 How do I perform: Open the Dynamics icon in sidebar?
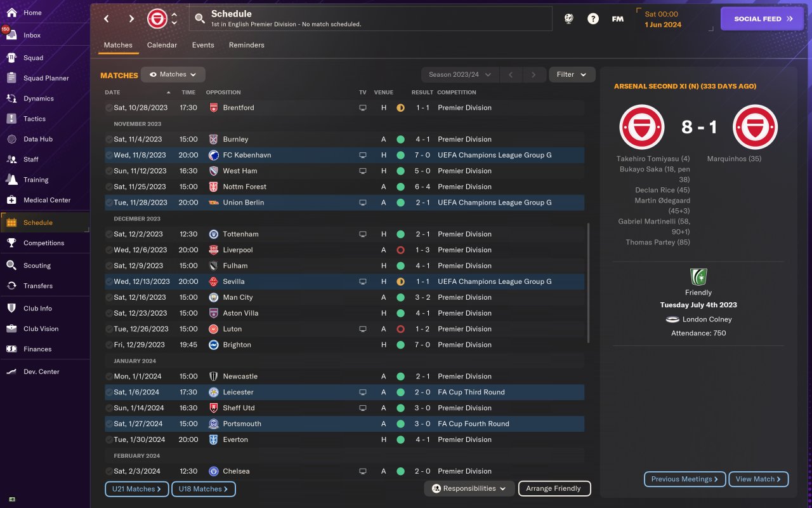11,98
